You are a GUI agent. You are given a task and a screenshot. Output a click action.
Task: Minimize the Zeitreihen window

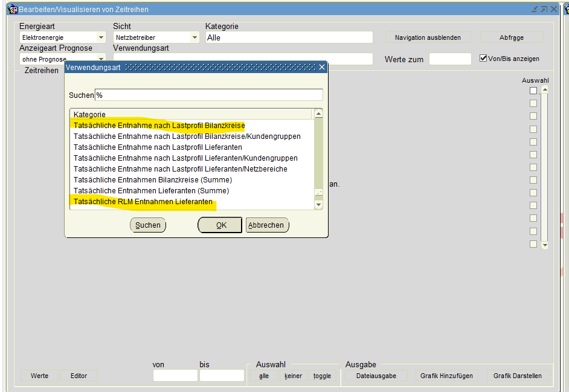point(535,9)
